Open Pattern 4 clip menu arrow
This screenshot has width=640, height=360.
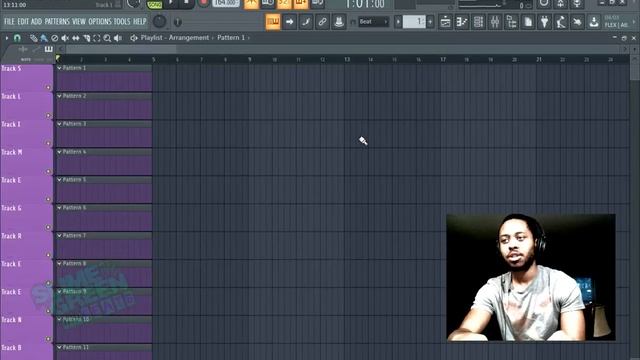coord(59,152)
